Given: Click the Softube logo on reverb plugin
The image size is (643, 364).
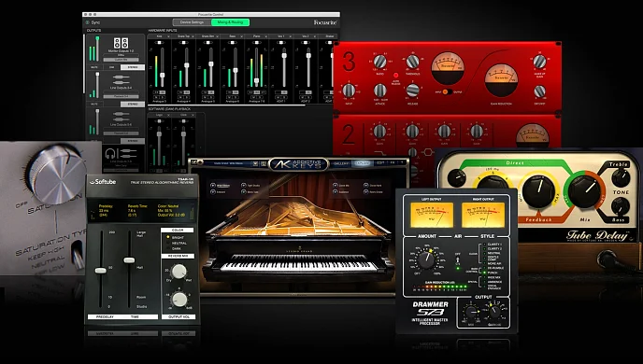Looking at the screenshot, I should 103,182.
